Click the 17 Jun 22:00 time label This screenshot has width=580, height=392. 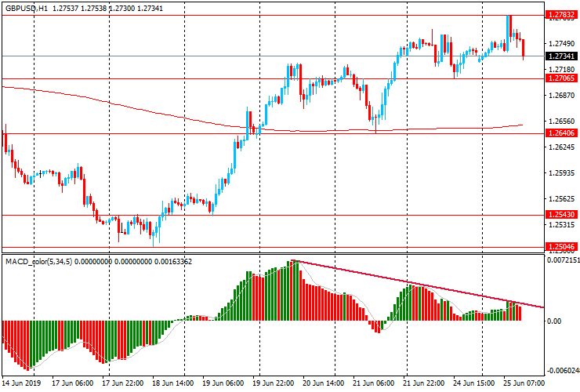point(123,383)
